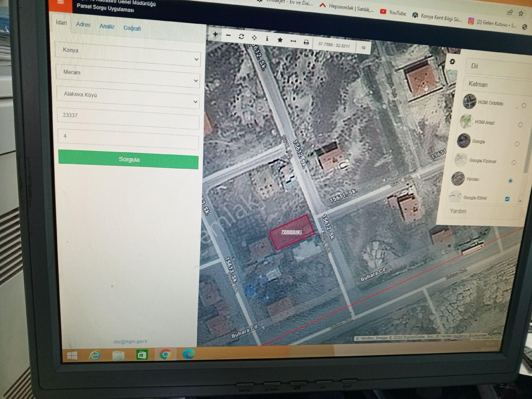This screenshot has height=399, width=532.
Task: Open the Konya province dropdown
Action: point(128,54)
